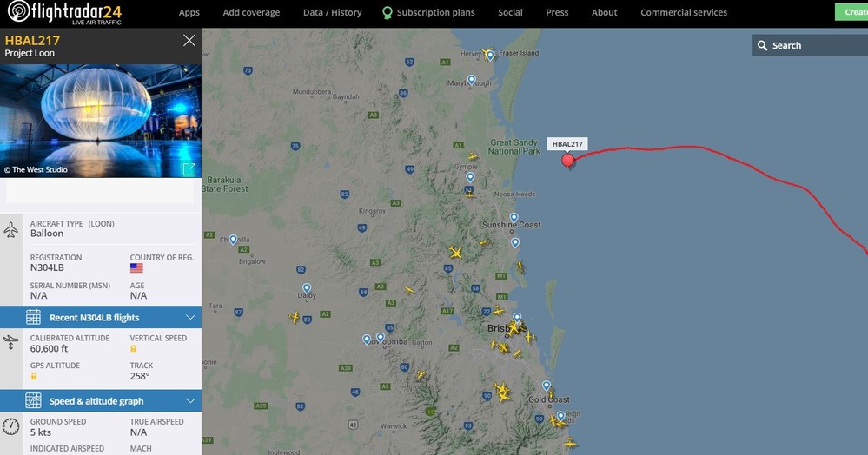Click the magnifier icon in Search
Screen dimensions: 868x455
click(762, 45)
